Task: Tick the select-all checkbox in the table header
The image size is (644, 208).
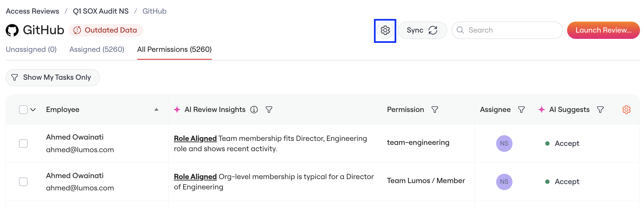Action: coord(23,110)
